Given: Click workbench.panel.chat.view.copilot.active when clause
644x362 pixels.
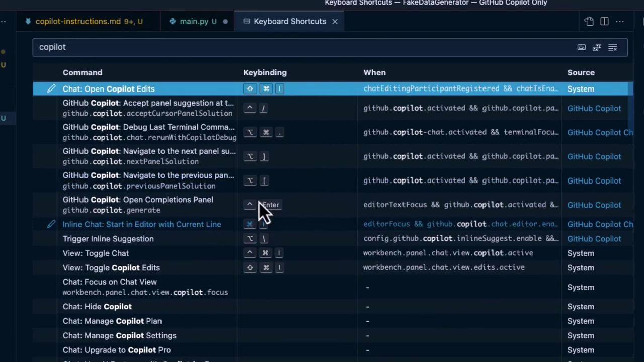Looking at the screenshot, I should (x=448, y=253).
